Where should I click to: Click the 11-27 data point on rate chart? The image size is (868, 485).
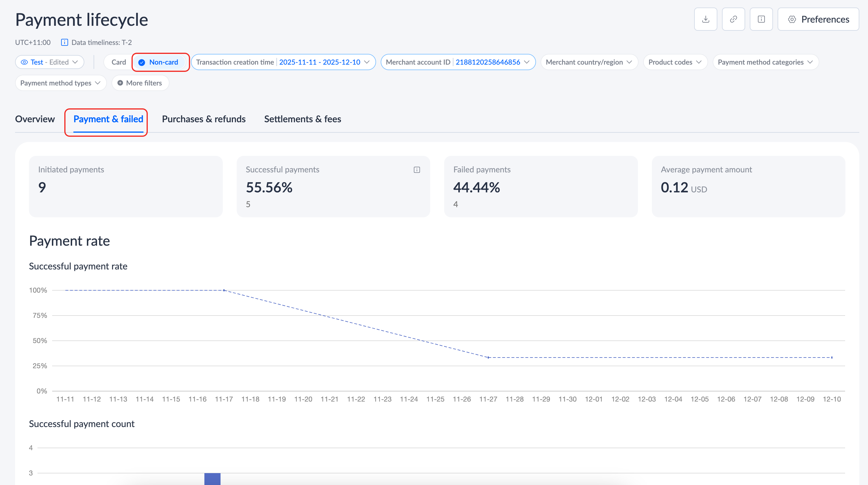(488, 357)
